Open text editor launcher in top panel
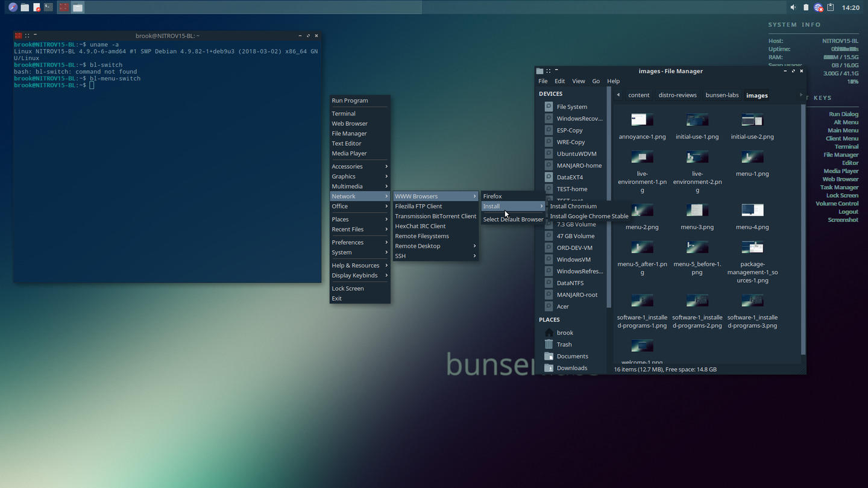The width and height of the screenshot is (868, 488). (37, 7)
